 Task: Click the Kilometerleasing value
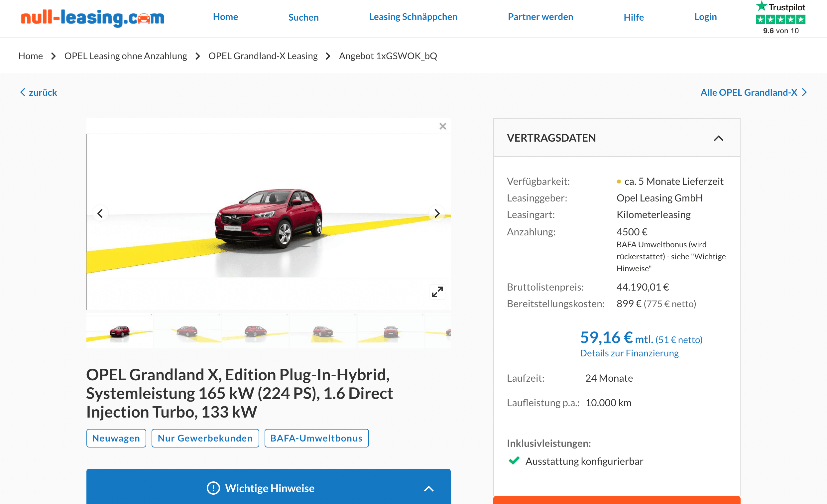point(653,214)
